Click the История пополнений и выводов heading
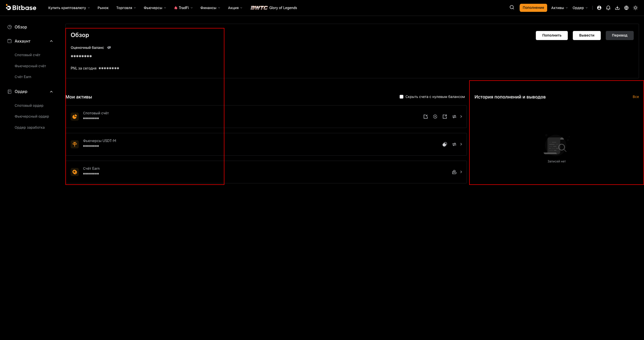The width and height of the screenshot is (644, 340). (510, 97)
